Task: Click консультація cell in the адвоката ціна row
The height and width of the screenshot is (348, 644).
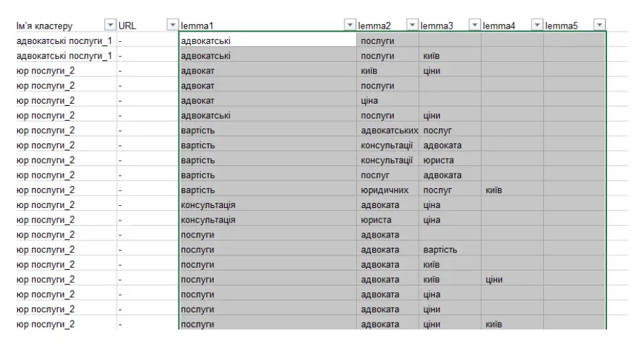Action: (267, 205)
